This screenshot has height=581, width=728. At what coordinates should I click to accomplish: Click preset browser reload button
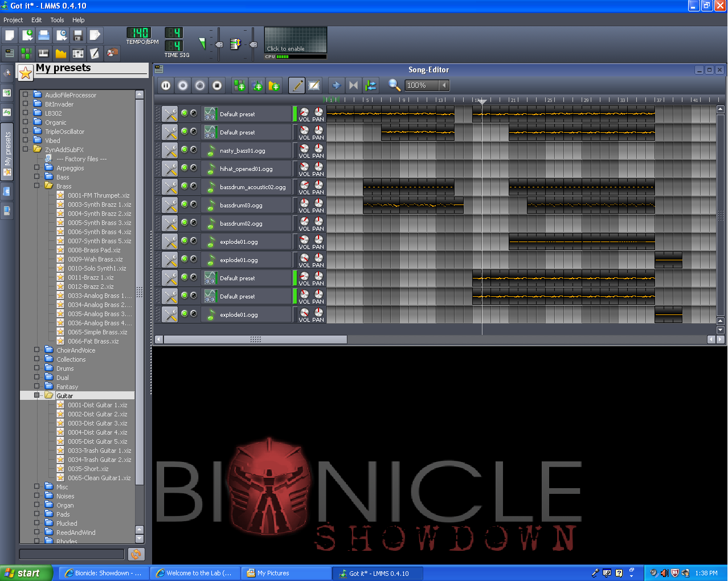[x=136, y=554]
